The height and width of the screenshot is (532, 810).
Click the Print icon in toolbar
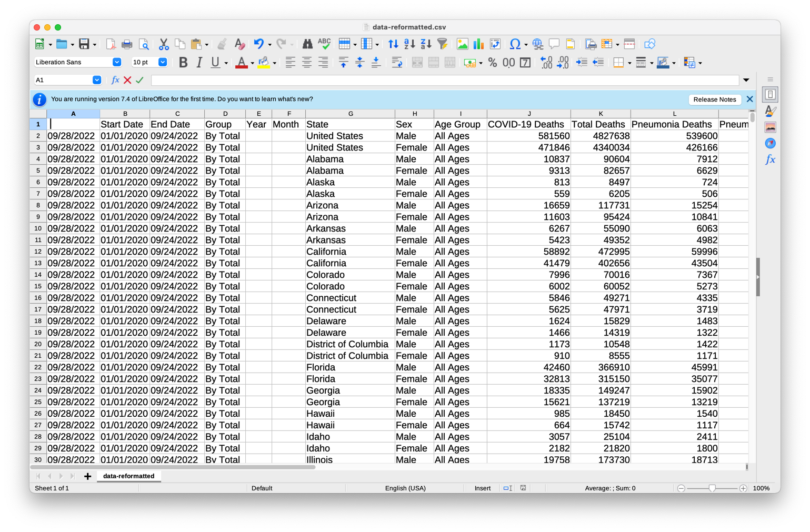(127, 44)
